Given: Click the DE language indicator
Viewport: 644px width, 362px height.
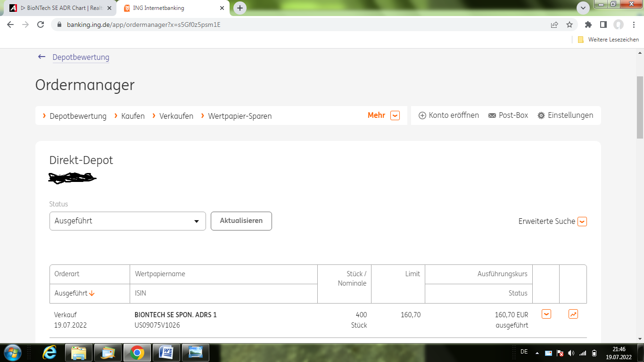Looking at the screenshot, I should click(524, 352).
